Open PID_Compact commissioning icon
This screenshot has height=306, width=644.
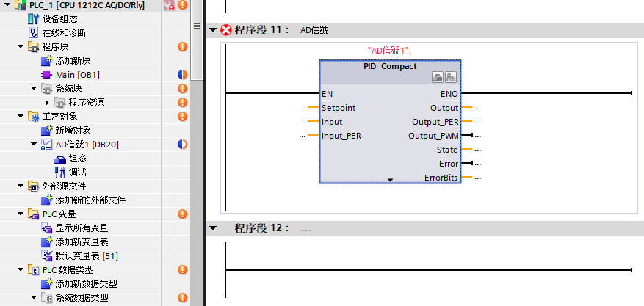pos(450,77)
